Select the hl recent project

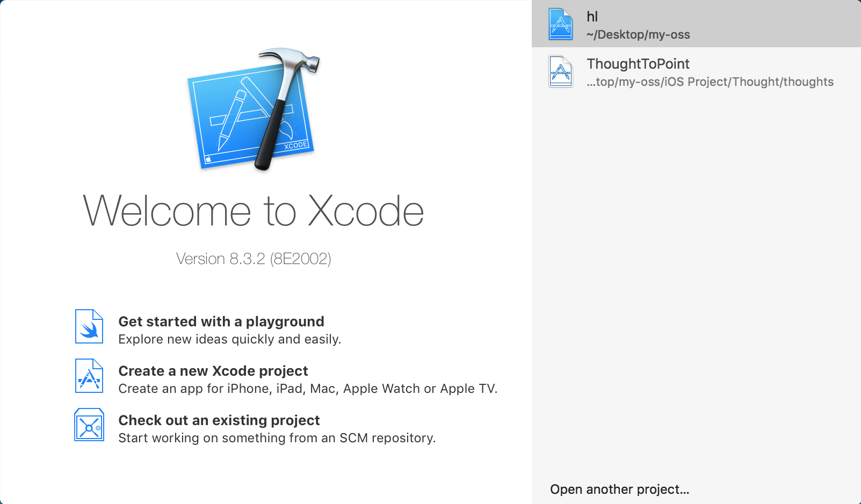696,24
